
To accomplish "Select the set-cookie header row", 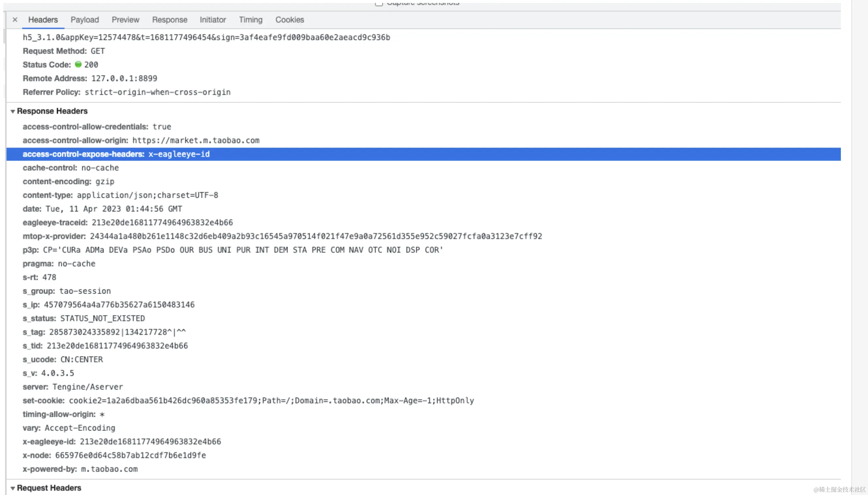I will click(248, 401).
